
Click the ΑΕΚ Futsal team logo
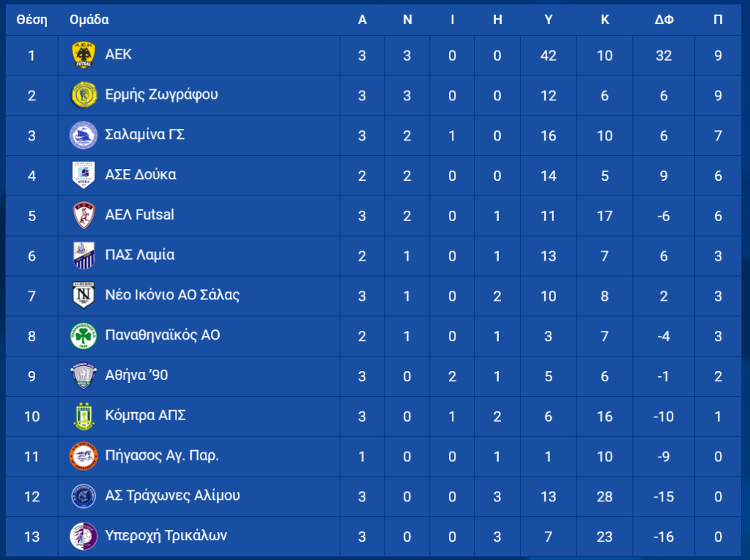click(83, 55)
